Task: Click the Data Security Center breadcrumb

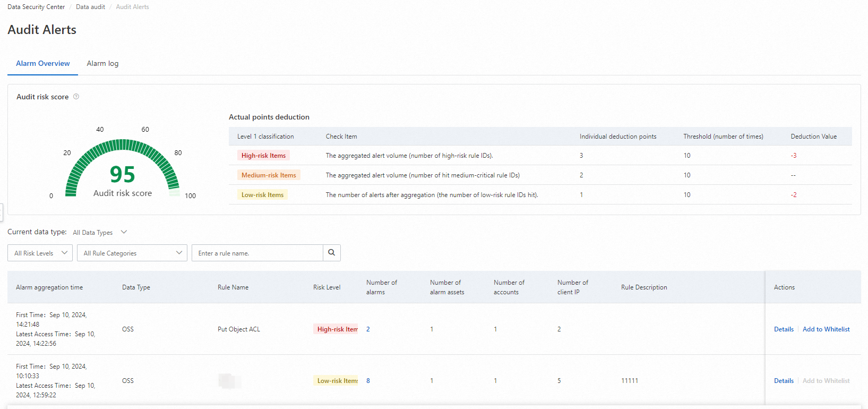Action: 36,7
